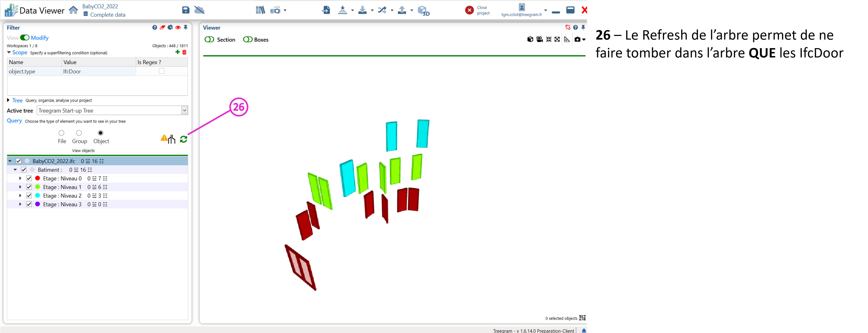Click the library books icon in toolbar
Screen dimensions: 868x333
point(260,10)
